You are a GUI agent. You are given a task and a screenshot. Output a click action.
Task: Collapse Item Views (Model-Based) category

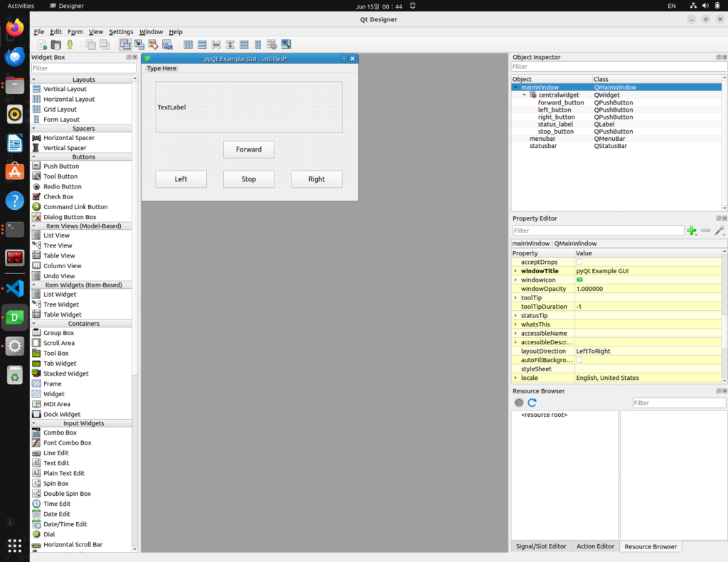coord(34,226)
